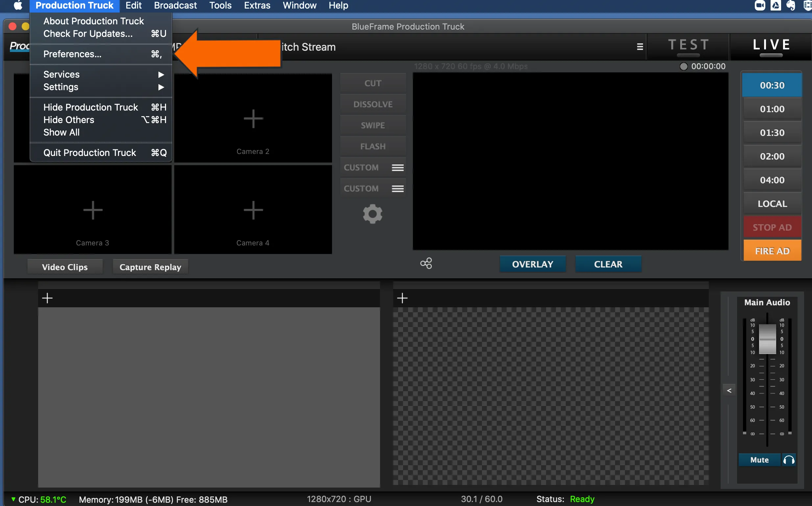Screen dimensions: 812x506
Task: Select the 04:00 ad duration
Action: pos(772,180)
